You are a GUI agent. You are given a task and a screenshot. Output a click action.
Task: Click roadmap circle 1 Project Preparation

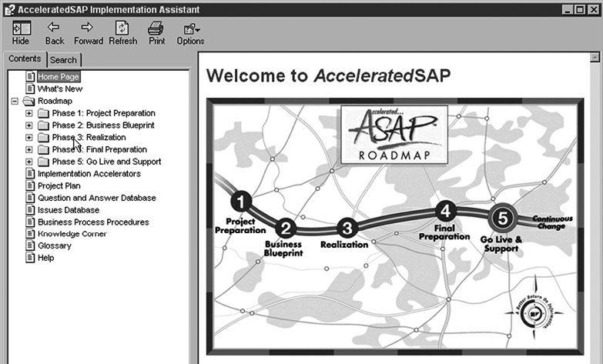click(241, 202)
